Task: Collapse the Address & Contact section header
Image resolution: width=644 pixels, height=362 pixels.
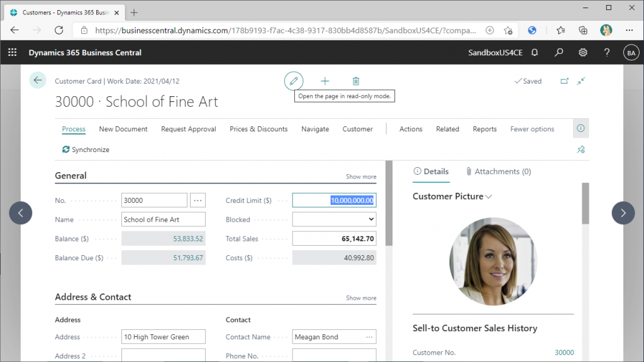Action: pyautogui.click(x=93, y=297)
